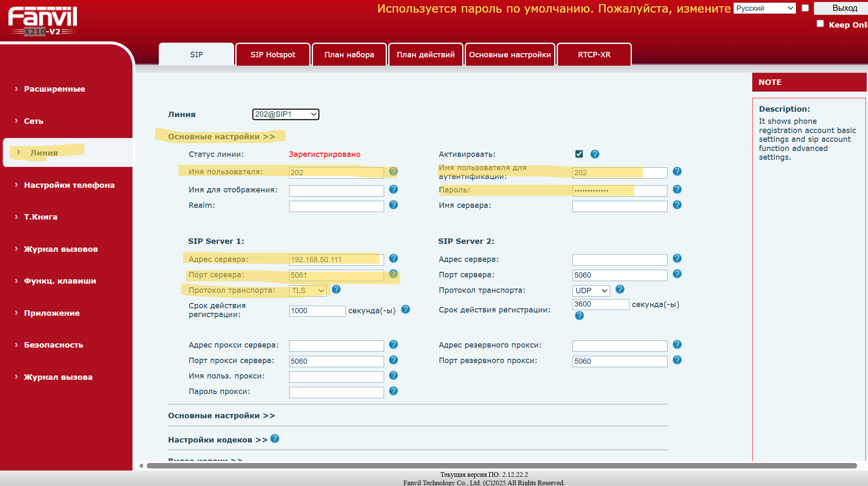868x486 pixels.
Task: Switch to the SIP Hotspot tab
Action: (x=272, y=55)
